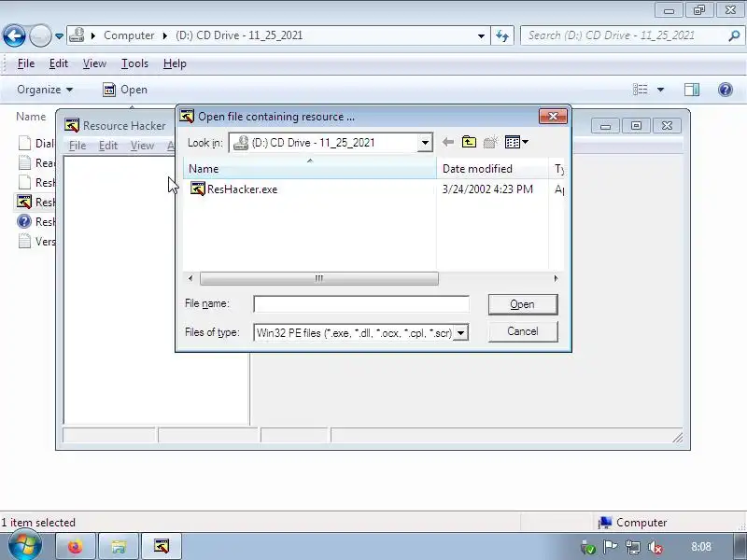The height and width of the screenshot is (560, 747).
Task: Expand the Look in drive dropdown
Action: (425, 143)
